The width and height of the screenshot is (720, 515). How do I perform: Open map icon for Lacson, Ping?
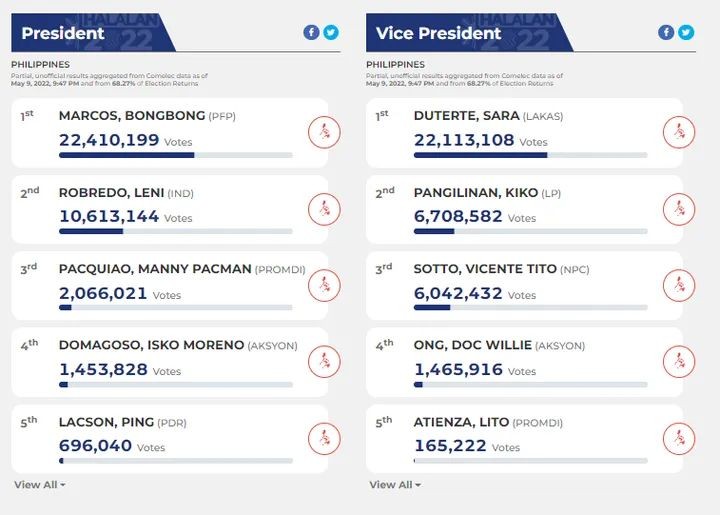tap(324, 439)
